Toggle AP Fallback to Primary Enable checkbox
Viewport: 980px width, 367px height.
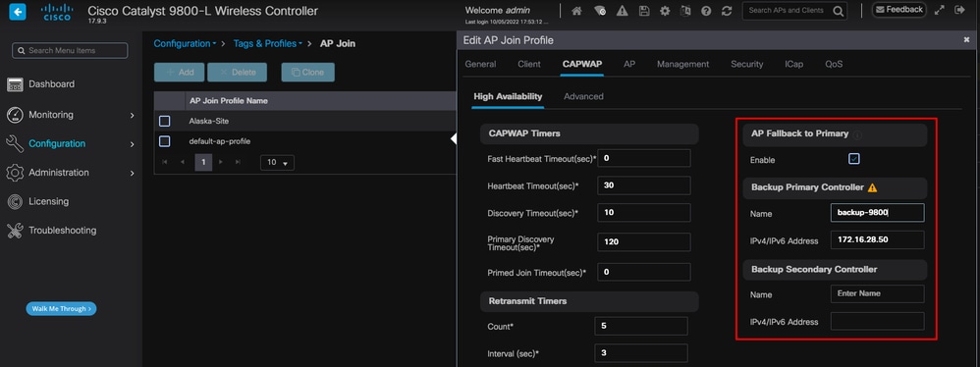pos(853,159)
